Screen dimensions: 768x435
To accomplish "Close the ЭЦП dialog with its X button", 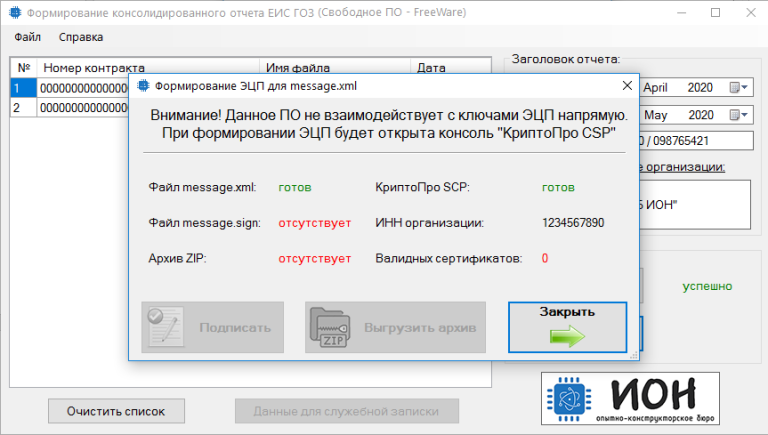I will (x=624, y=86).
